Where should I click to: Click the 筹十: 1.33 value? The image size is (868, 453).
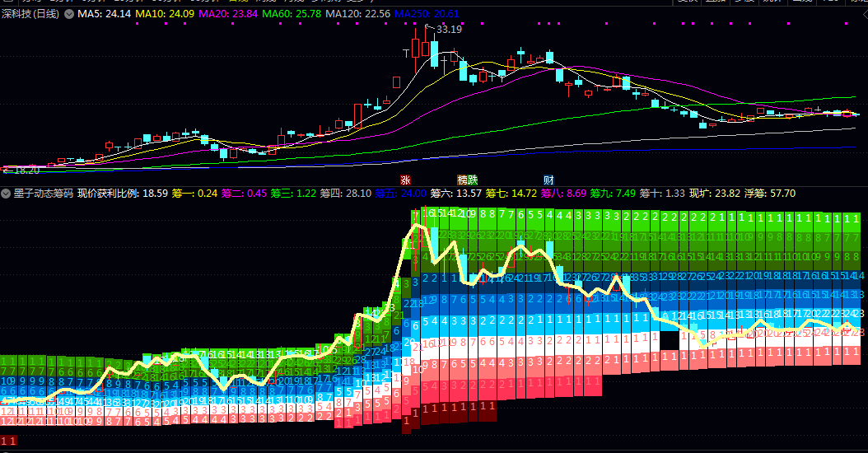(662, 194)
